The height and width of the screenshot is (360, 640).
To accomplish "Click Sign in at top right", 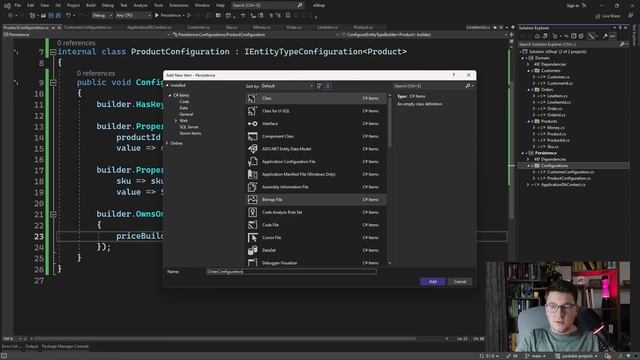I will coord(573,6).
